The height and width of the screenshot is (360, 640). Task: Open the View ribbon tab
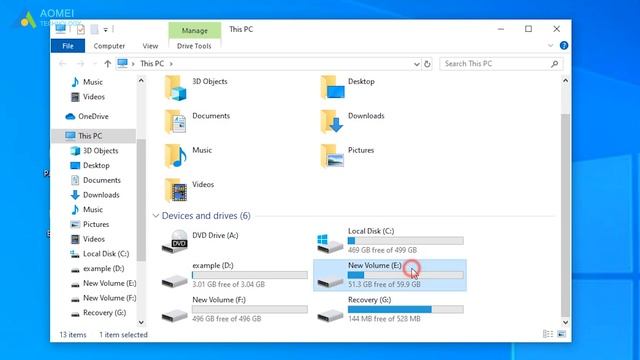pyautogui.click(x=150, y=46)
